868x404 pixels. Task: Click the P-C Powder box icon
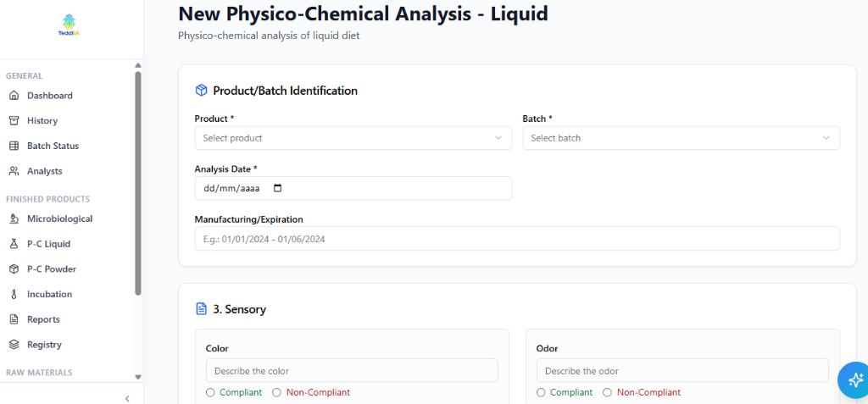(14, 269)
